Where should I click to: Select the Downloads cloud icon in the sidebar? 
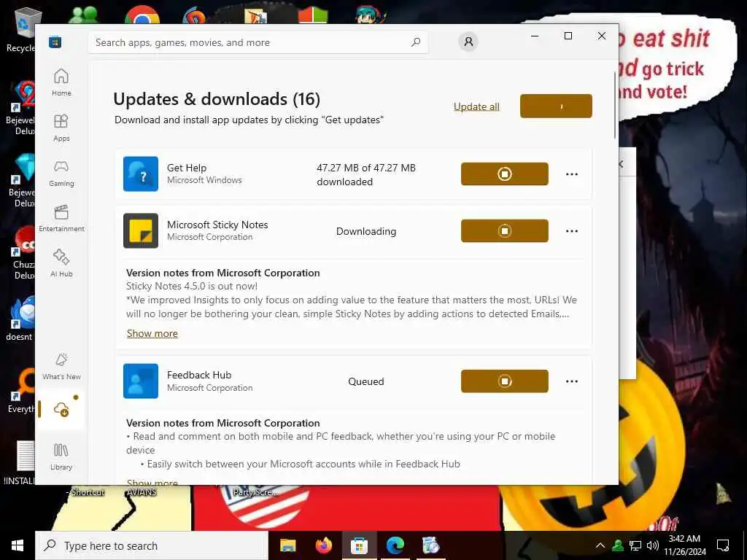click(61, 409)
